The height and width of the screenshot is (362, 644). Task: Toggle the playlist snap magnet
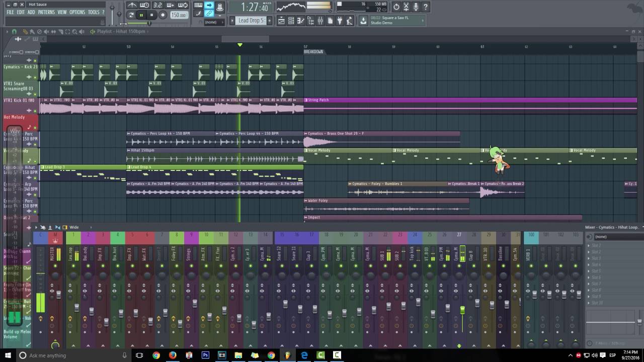[14, 31]
